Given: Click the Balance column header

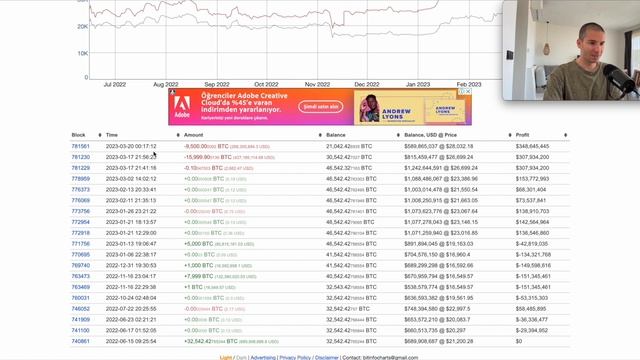Looking at the screenshot, I should 336,135.
